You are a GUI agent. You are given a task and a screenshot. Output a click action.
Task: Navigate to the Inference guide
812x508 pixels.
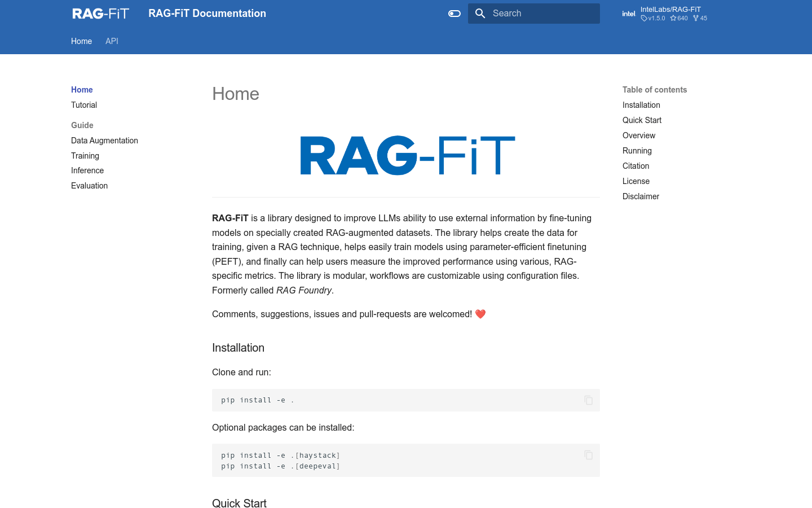tap(87, 170)
